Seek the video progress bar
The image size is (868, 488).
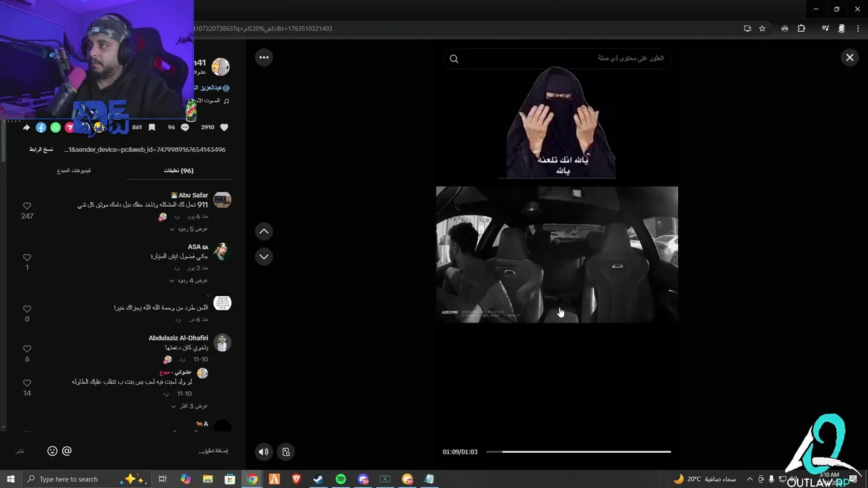click(578, 451)
